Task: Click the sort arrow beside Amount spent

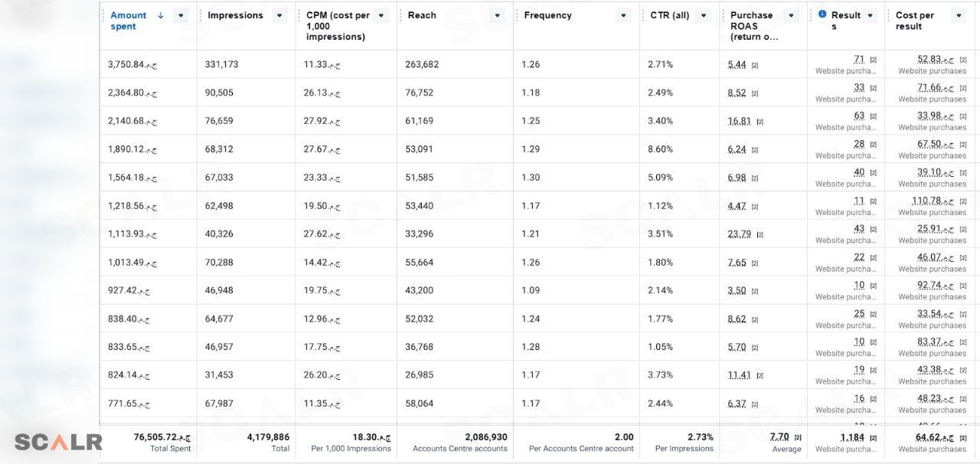Action: 160,15
